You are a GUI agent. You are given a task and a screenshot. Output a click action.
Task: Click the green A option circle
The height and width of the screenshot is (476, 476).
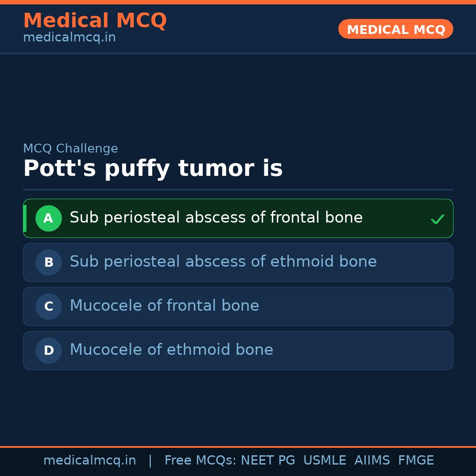48,218
